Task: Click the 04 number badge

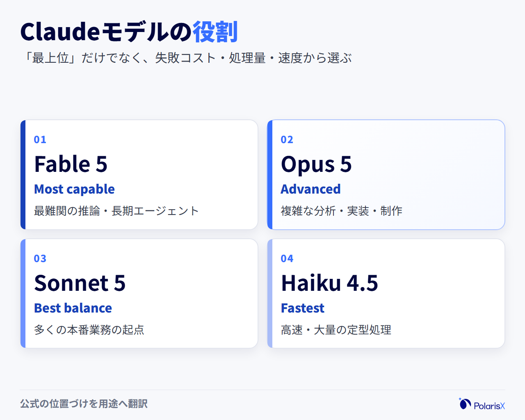Action: coord(287,258)
